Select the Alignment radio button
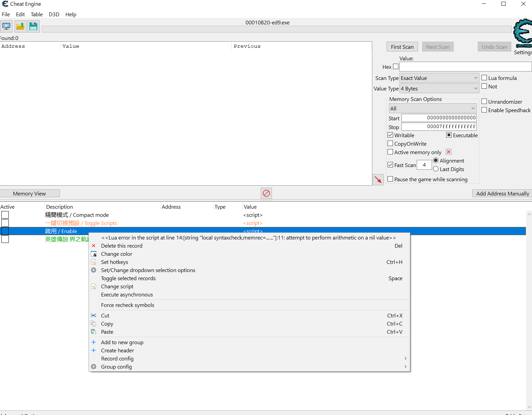This screenshot has width=532, height=415. (436, 161)
